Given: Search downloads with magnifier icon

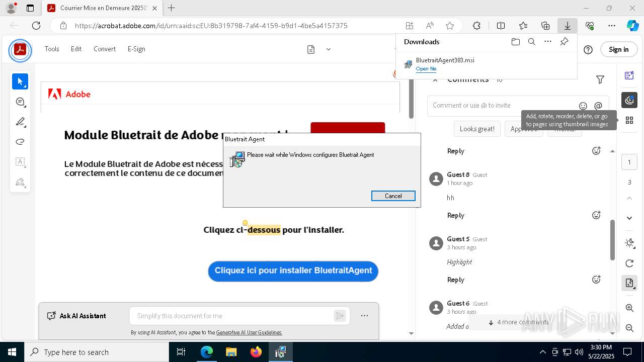Looking at the screenshot, I should (531, 42).
